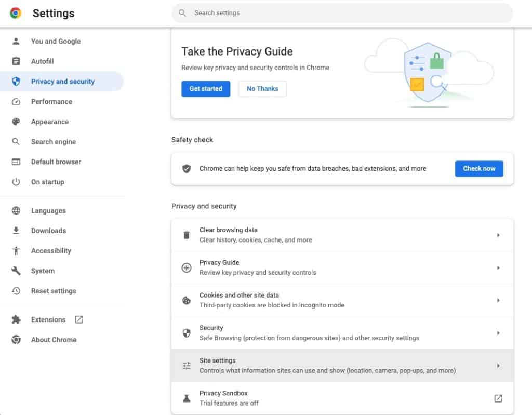Image resolution: width=532 pixels, height=415 pixels.
Task: Click Get started for the Privacy Guide
Action: (x=206, y=89)
